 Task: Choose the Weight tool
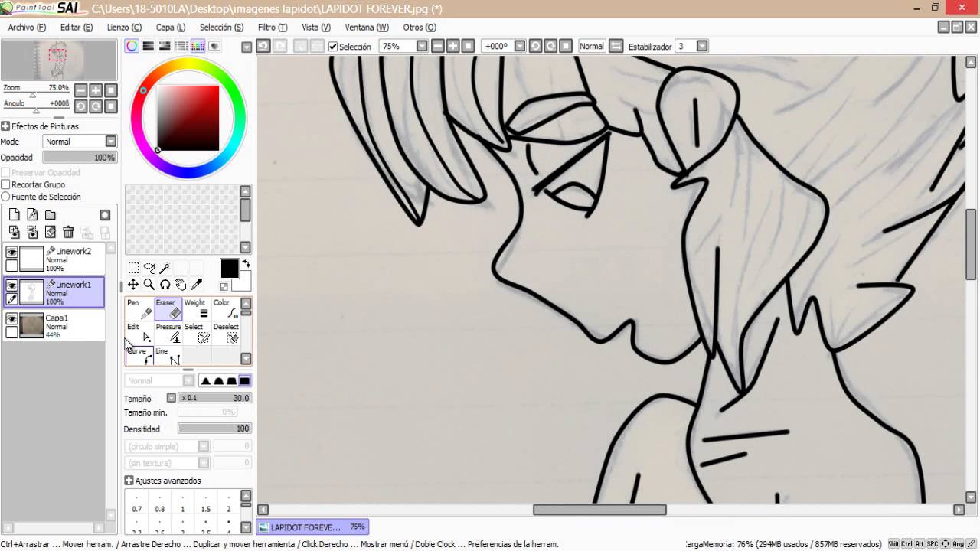197,308
